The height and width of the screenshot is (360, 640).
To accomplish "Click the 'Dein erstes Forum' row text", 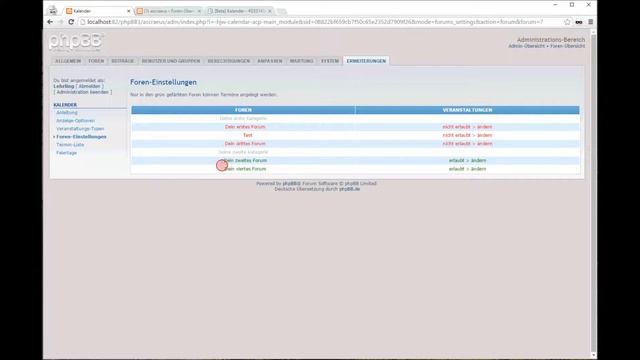I will click(x=245, y=127).
